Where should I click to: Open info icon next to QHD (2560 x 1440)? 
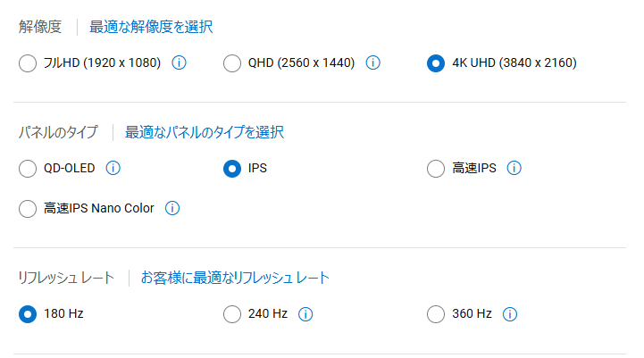pyautogui.click(x=372, y=62)
